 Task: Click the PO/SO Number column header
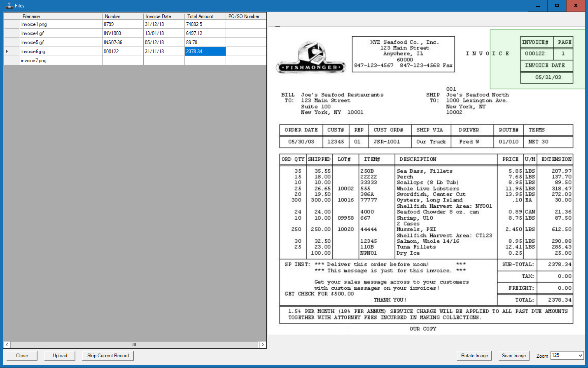click(246, 16)
